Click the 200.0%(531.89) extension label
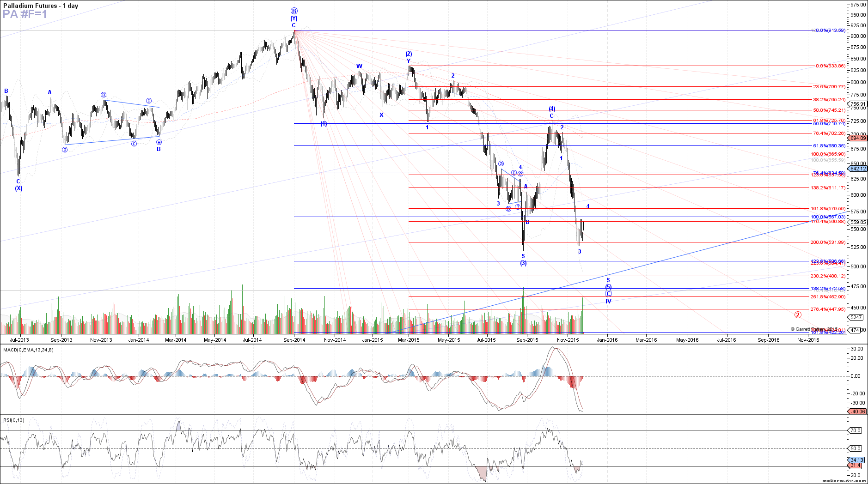 coord(828,242)
